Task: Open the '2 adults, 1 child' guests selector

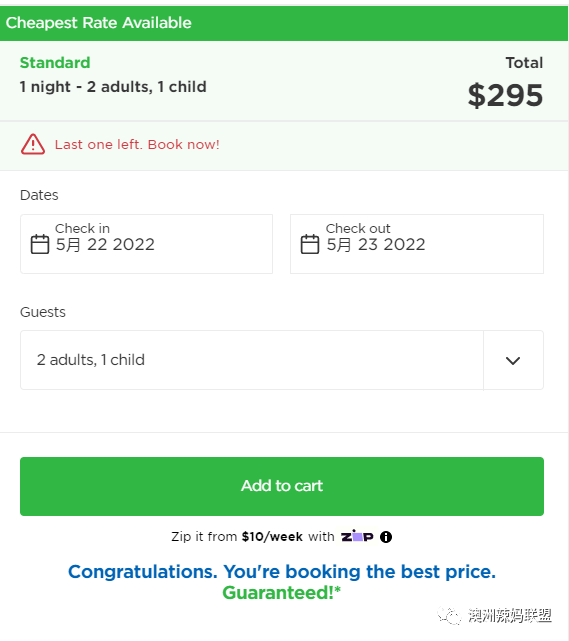Action: tap(282, 360)
